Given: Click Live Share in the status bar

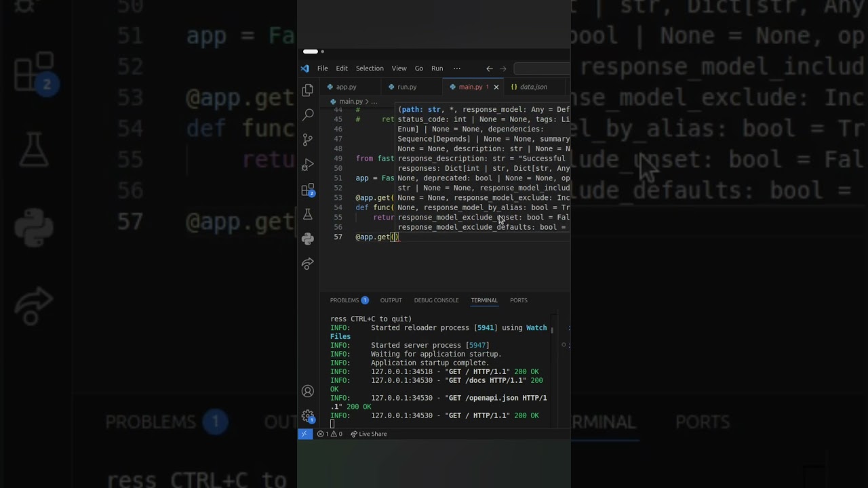Looking at the screenshot, I should [369, 434].
